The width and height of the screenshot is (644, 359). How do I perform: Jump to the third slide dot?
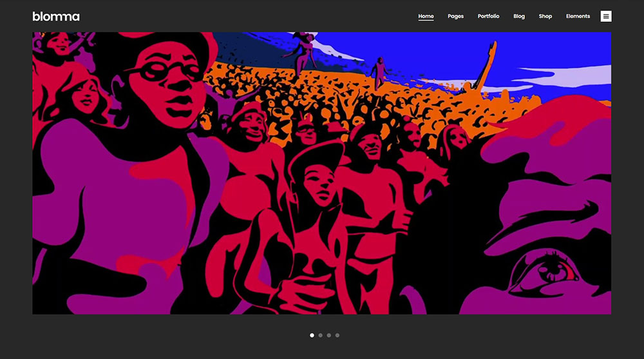pyautogui.click(x=329, y=335)
